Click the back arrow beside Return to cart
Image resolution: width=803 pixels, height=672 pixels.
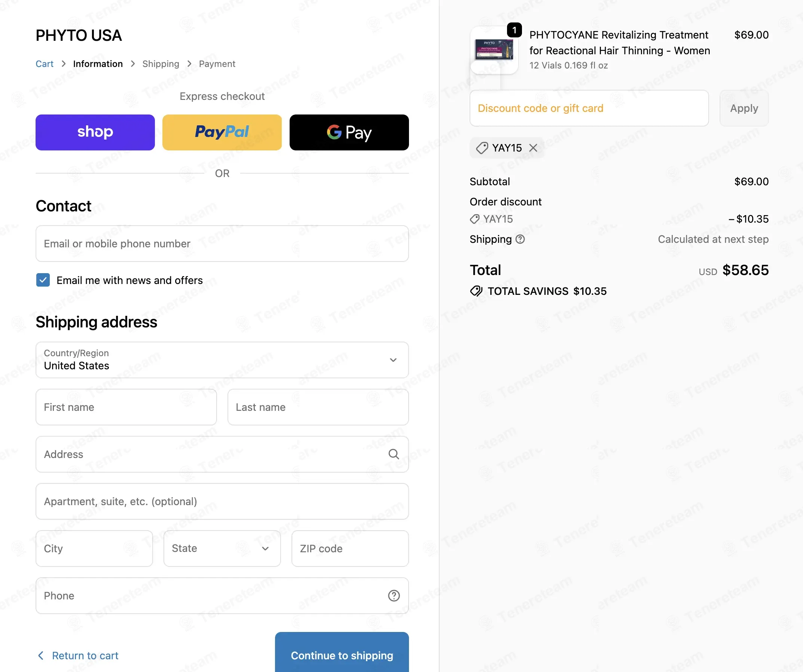coord(41,656)
